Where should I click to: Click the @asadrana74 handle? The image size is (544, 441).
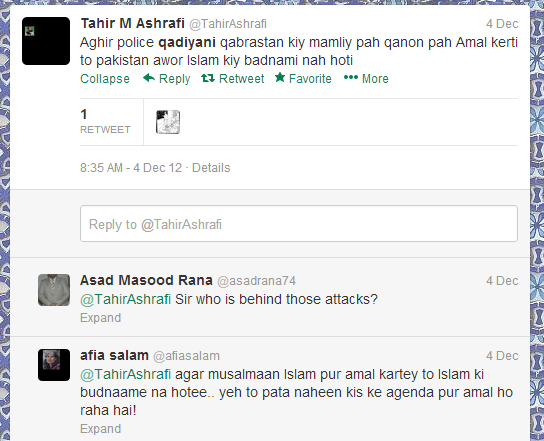pos(256,281)
